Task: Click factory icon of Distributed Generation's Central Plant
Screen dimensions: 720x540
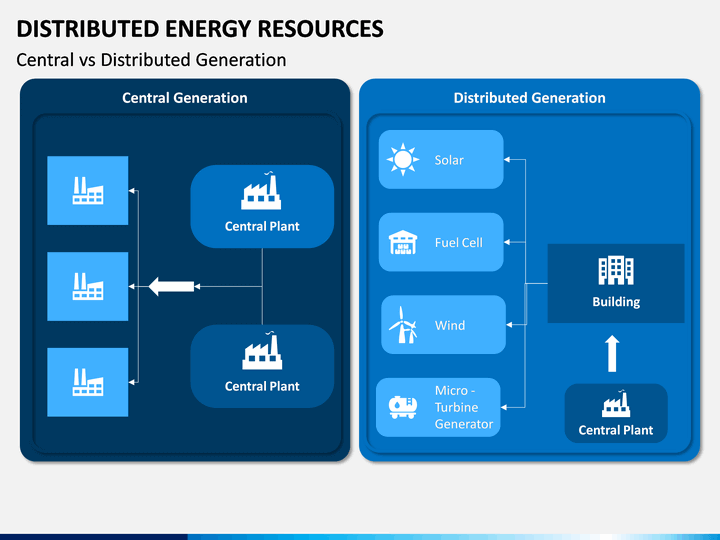Action: coord(616,404)
